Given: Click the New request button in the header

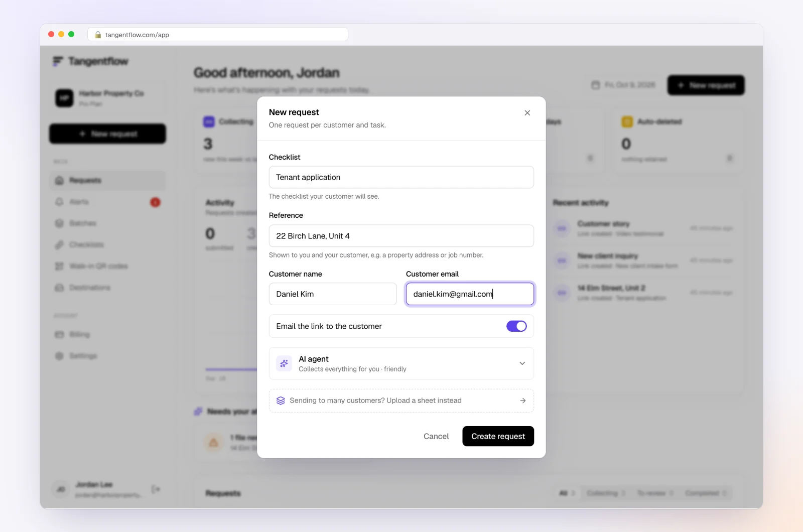Looking at the screenshot, I should [x=706, y=85].
